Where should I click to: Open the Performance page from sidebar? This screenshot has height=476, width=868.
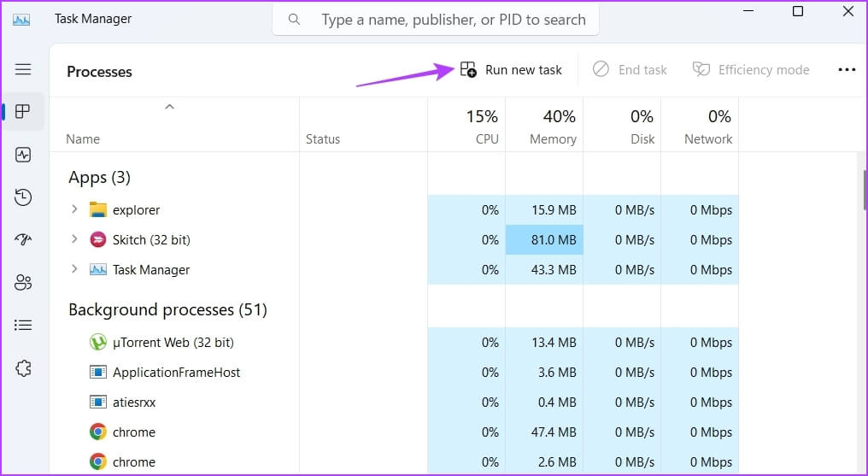tap(23, 155)
